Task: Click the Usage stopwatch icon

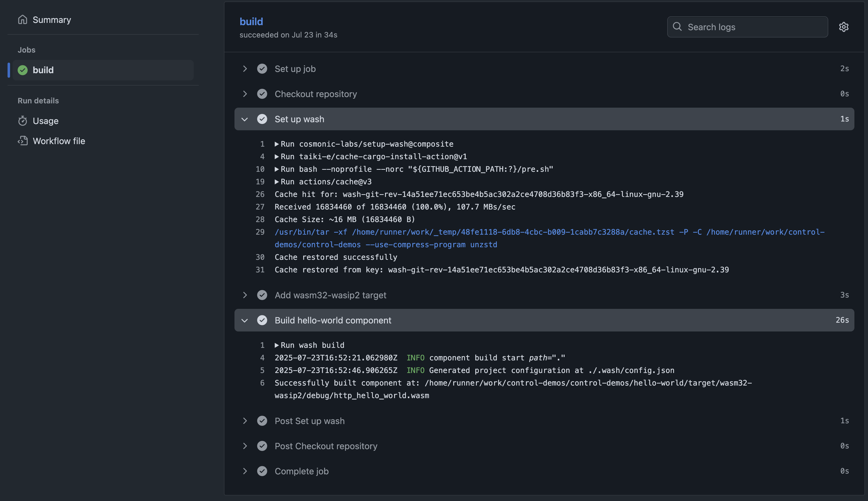Action: [23, 121]
